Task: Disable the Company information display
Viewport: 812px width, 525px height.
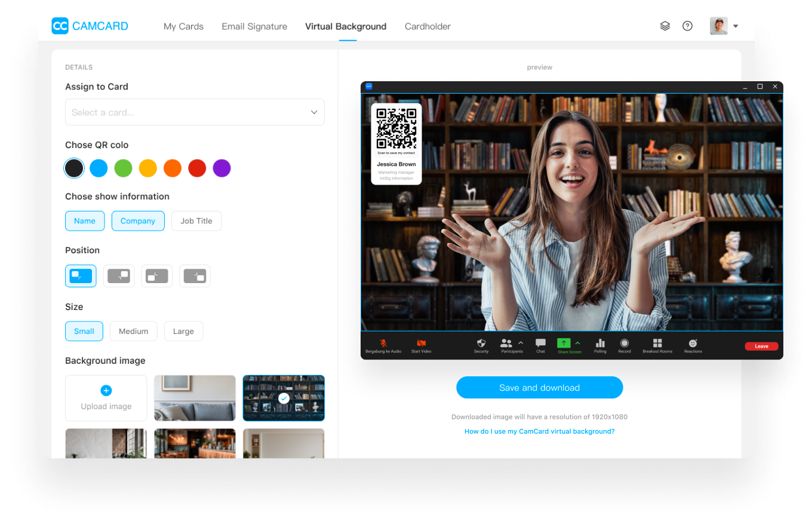Action: click(138, 221)
